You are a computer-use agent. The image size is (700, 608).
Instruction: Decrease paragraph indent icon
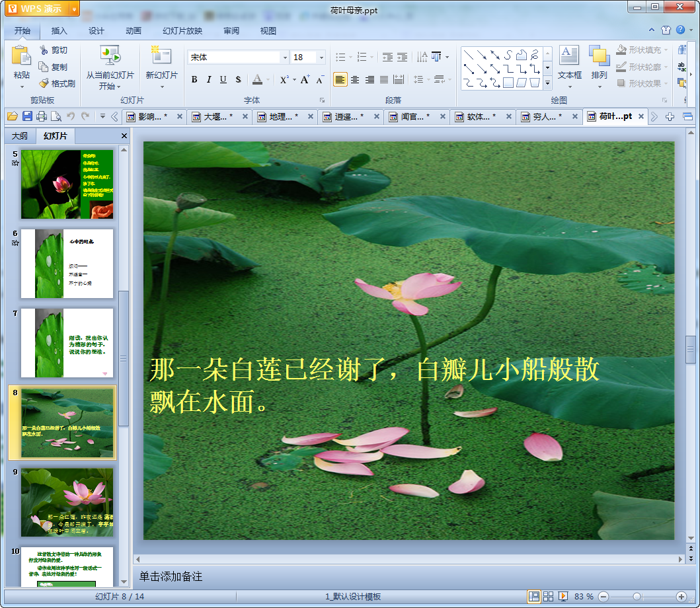(387, 57)
